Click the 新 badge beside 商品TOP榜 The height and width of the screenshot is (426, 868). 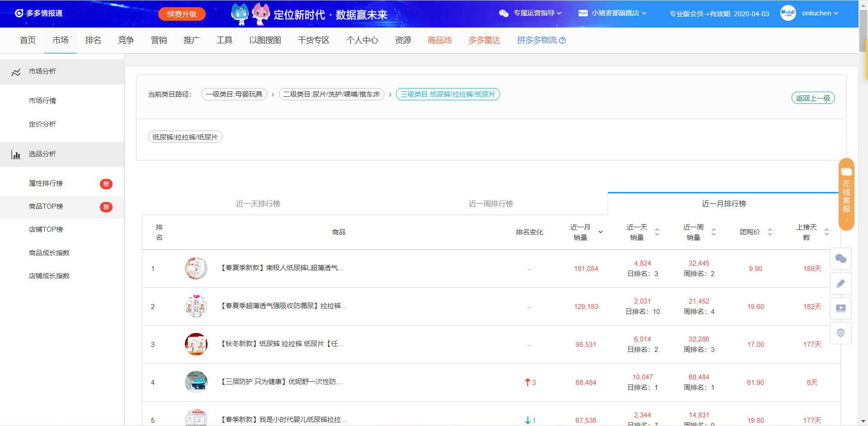click(x=106, y=207)
